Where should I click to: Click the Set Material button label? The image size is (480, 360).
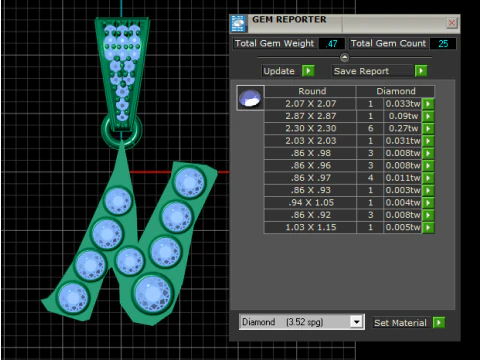coord(401,323)
